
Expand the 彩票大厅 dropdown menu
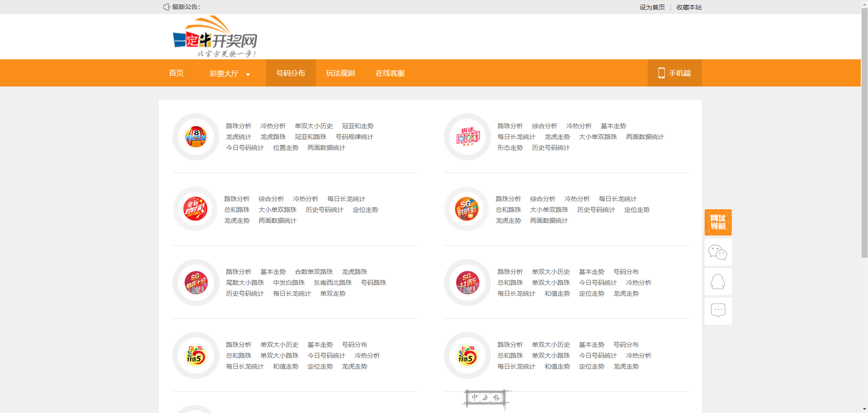(x=229, y=74)
